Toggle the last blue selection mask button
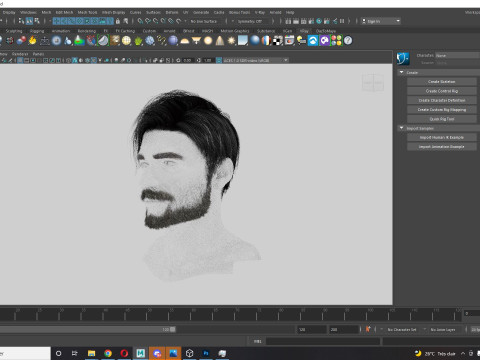The width and height of the screenshot is (480, 360). [110, 21]
